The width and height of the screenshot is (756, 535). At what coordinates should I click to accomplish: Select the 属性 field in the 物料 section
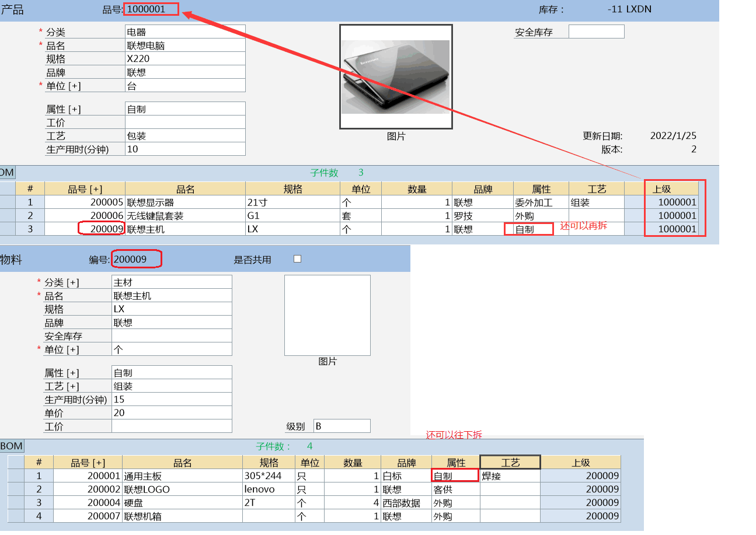pos(172,372)
